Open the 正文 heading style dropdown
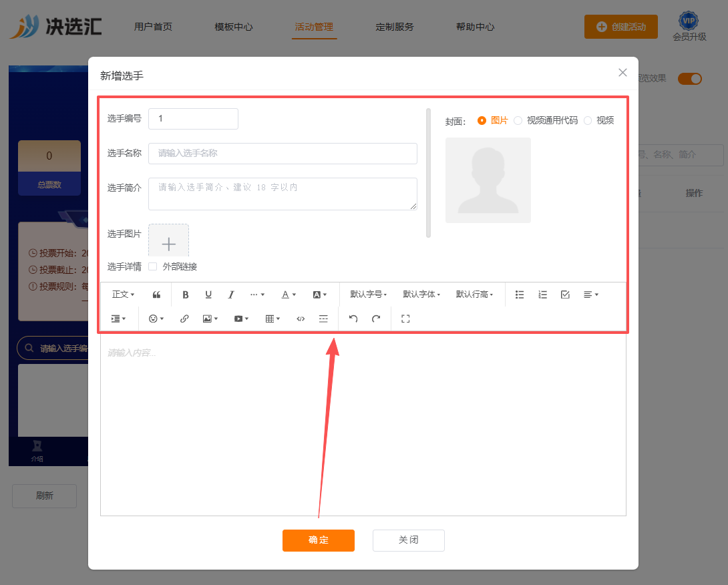The width and height of the screenshot is (728, 585). pos(123,295)
